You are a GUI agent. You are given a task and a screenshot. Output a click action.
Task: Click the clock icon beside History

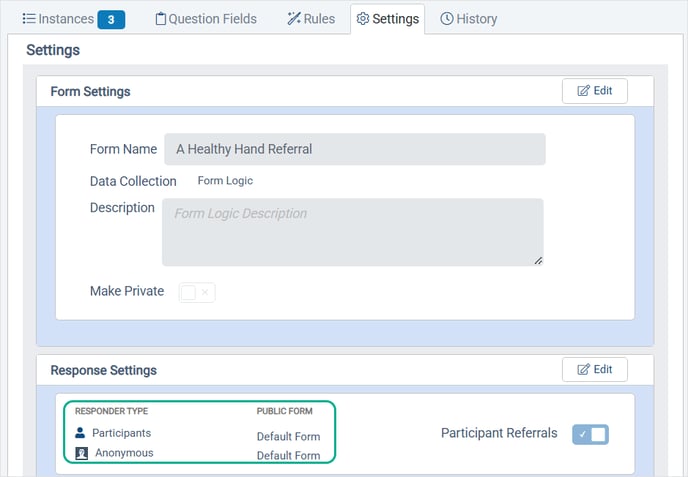(x=446, y=18)
